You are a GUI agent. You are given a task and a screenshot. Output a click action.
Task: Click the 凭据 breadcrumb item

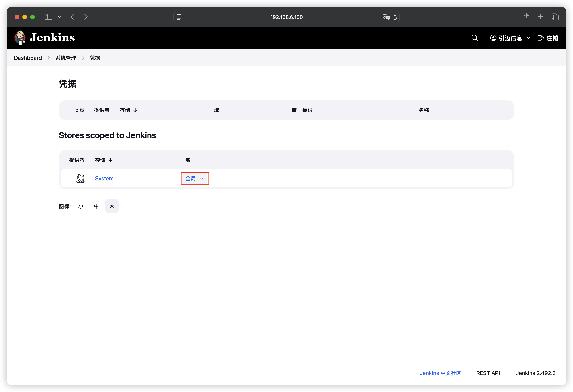pos(95,58)
